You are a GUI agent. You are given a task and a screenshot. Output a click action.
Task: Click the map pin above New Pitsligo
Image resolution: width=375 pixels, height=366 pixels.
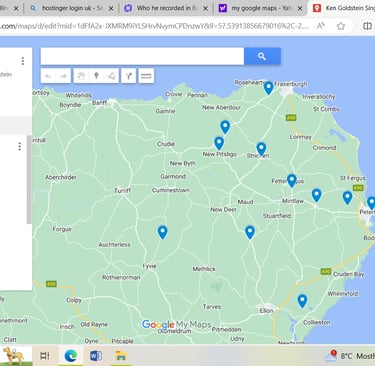coord(219,143)
